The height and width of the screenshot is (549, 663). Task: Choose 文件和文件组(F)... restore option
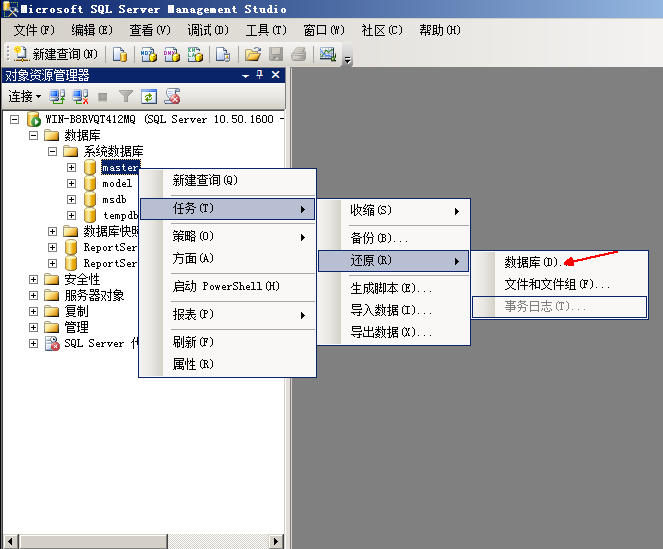[560, 284]
